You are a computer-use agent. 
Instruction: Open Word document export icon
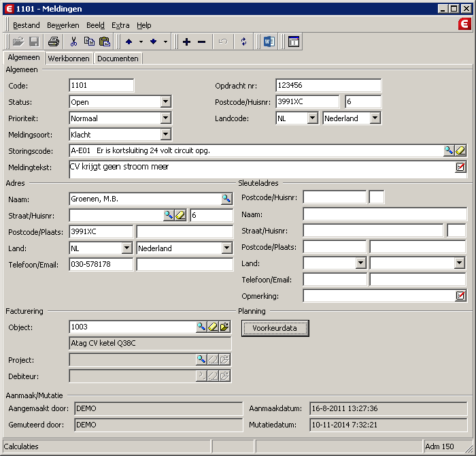click(269, 42)
